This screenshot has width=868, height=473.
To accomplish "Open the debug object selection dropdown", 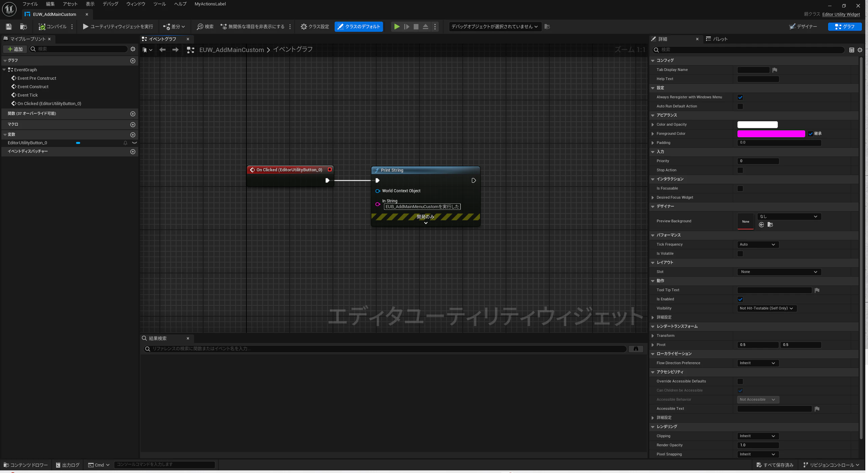I will tap(495, 27).
